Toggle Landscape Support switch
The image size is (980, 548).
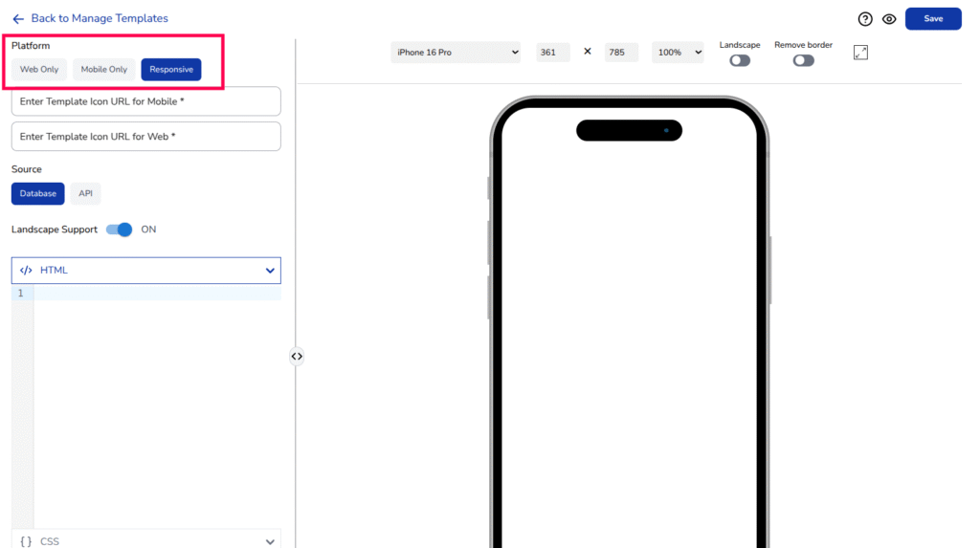click(119, 230)
